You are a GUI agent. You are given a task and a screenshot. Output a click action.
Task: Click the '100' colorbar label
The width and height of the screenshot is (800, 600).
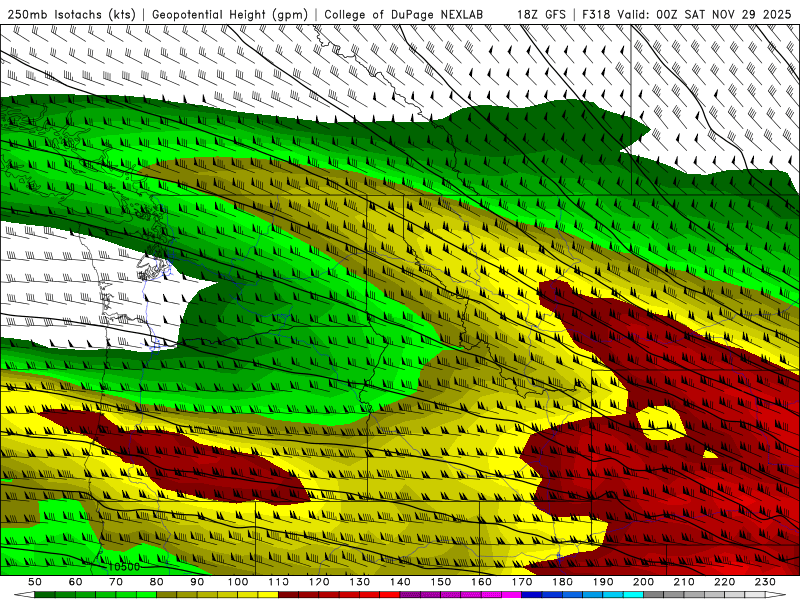[238, 582]
